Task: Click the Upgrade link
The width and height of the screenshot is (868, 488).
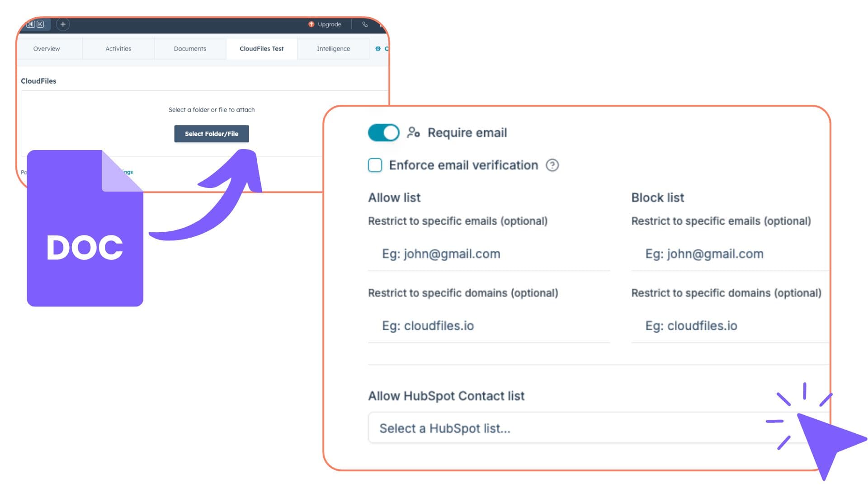Action: click(329, 24)
